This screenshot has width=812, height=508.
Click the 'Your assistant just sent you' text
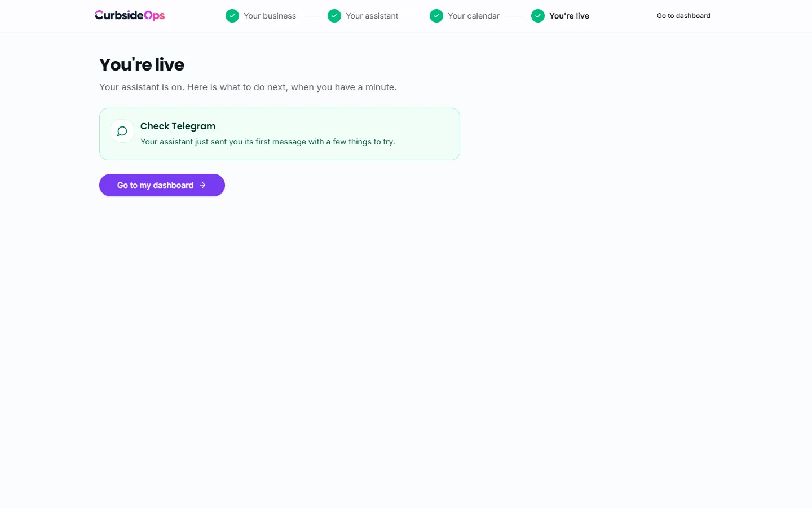[268, 142]
